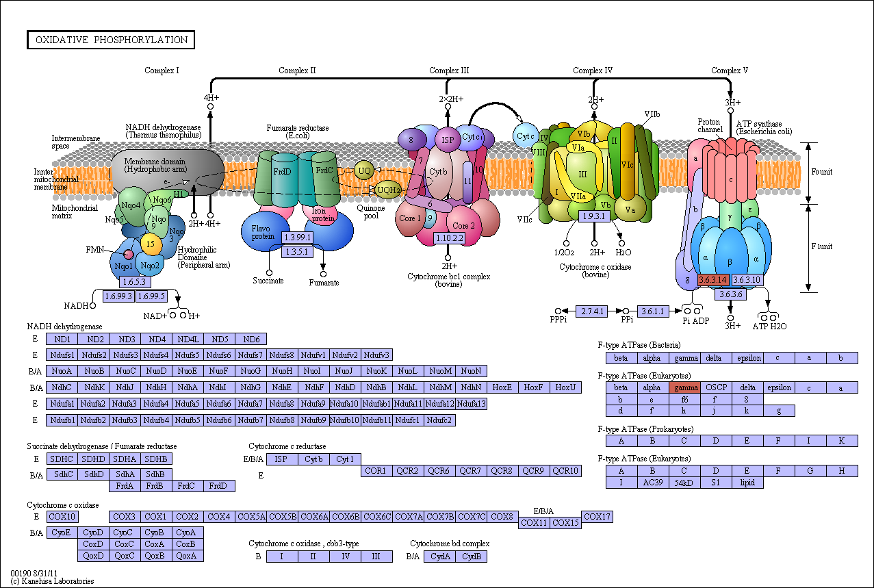Click the 3.6.3.6 enzyme box
This screenshot has width=874, height=588.
[x=730, y=294]
